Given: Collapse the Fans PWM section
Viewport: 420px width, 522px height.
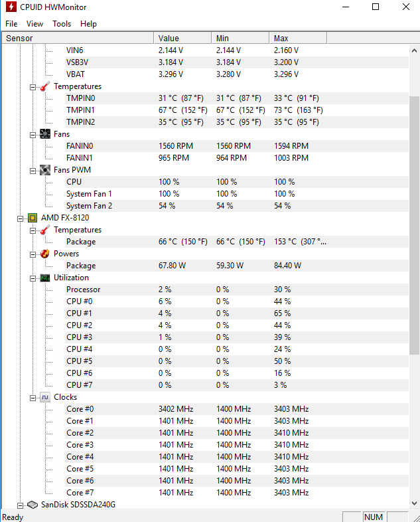Looking at the screenshot, I should click(33, 170).
